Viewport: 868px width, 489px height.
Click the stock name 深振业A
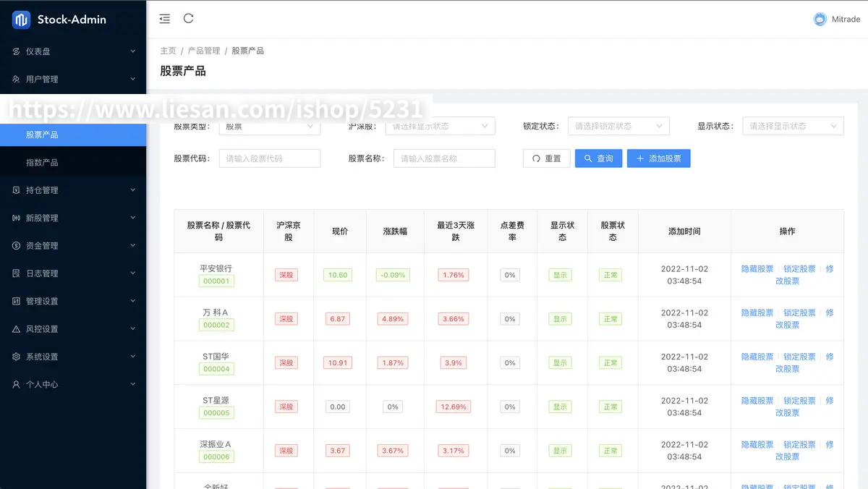point(216,444)
